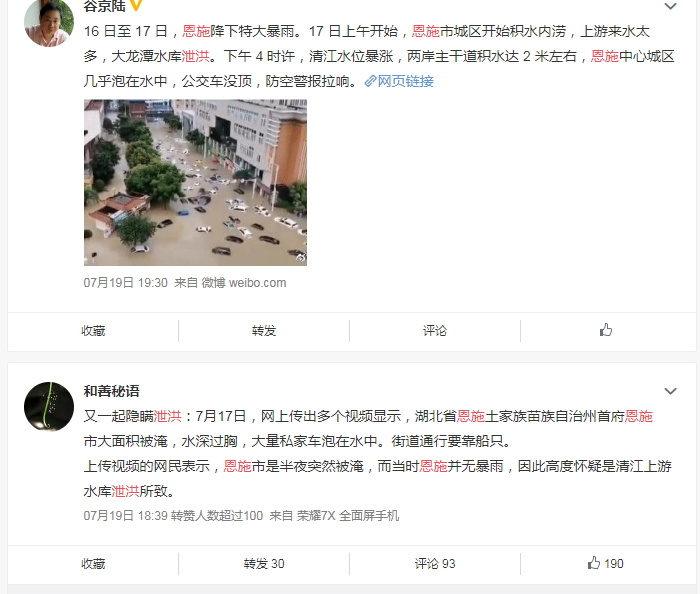This screenshot has height=594, width=700.
Task: Expand options chevron on 和善秘语 post
Action: point(670,391)
